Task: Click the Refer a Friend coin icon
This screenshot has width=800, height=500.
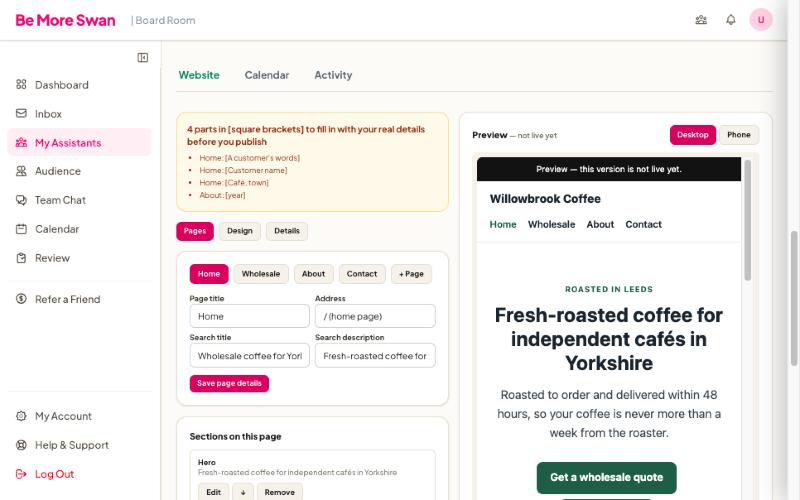Action: tap(21, 299)
